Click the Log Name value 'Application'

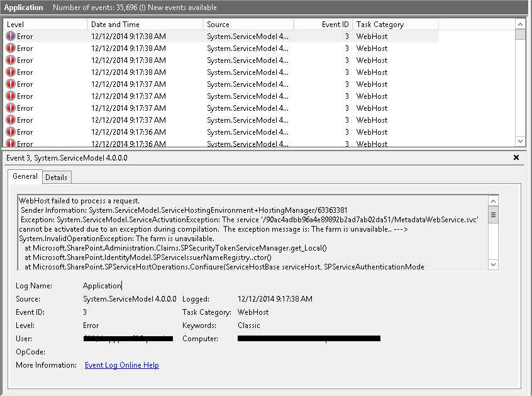pyautogui.click(x=102, y=286)
